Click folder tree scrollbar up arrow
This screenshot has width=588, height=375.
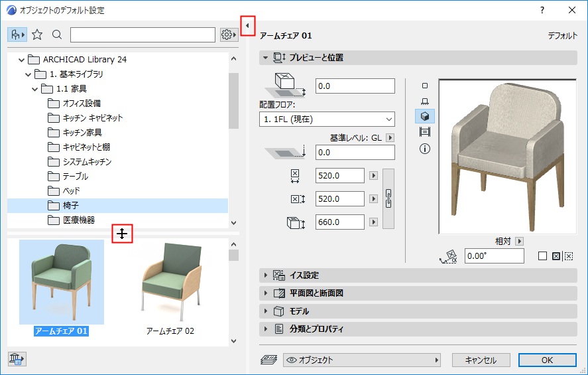click(233, 58)
